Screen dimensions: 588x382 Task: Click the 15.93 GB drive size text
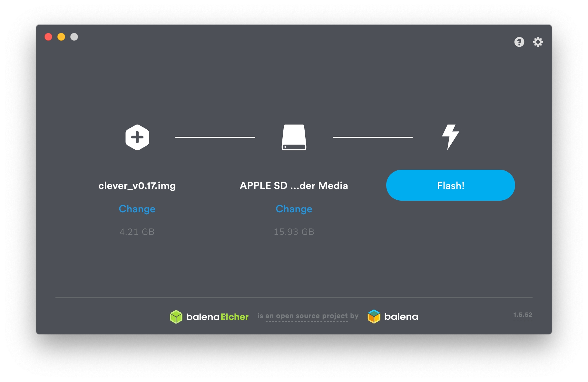(x=294, y=232)
